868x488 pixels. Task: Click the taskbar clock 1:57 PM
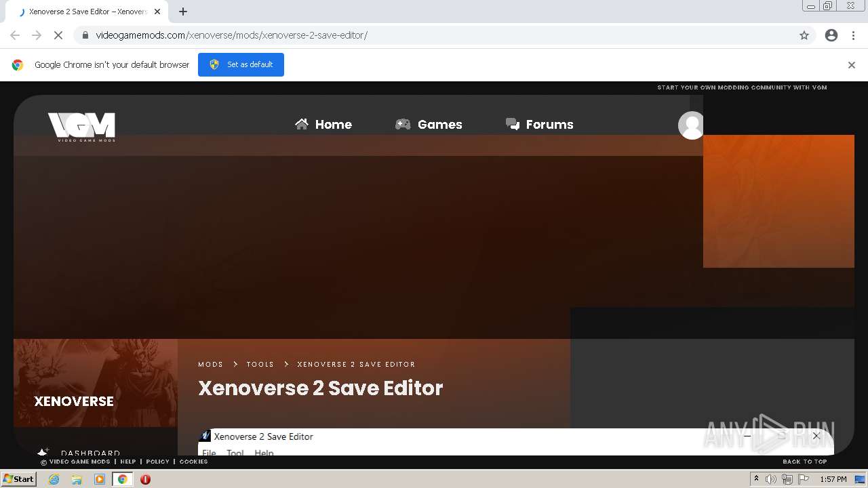tap(833, 479)
